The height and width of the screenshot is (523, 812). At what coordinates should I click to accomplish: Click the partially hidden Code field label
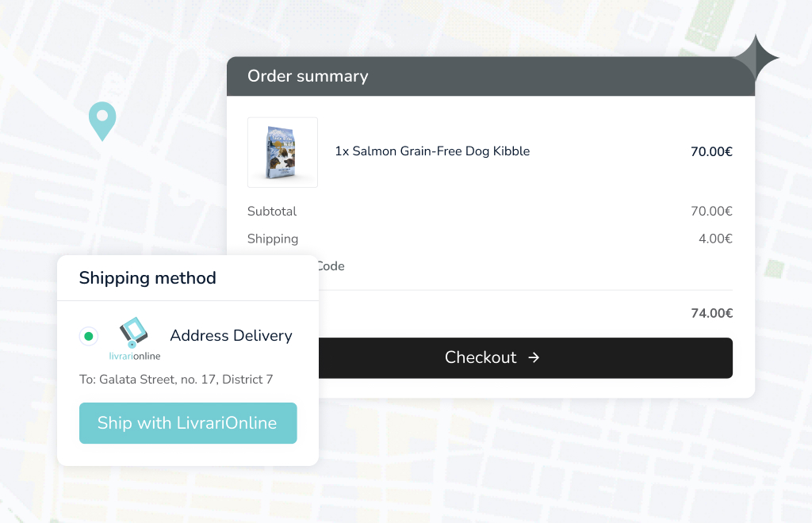(x=331, y=266)
